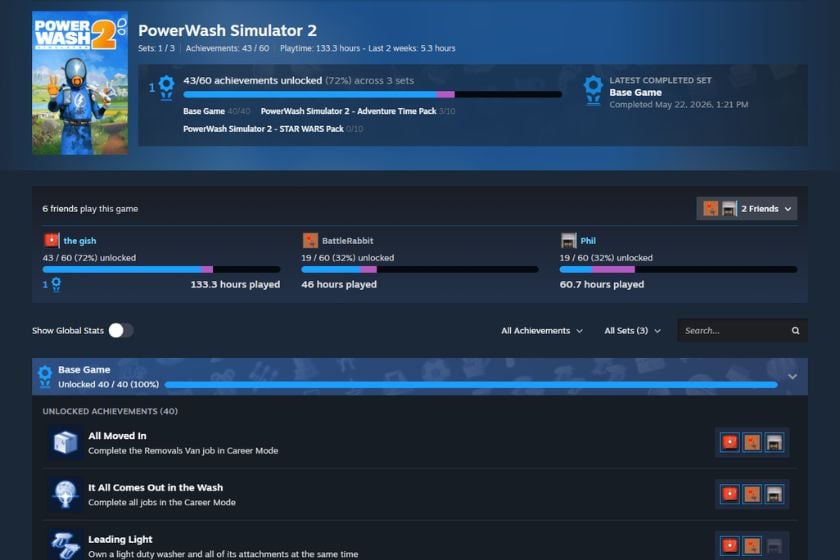Click dimmed grey avatar on Leading Light row
The height and width of the screenshot is (560, 840).
click(x=774, y=546)
